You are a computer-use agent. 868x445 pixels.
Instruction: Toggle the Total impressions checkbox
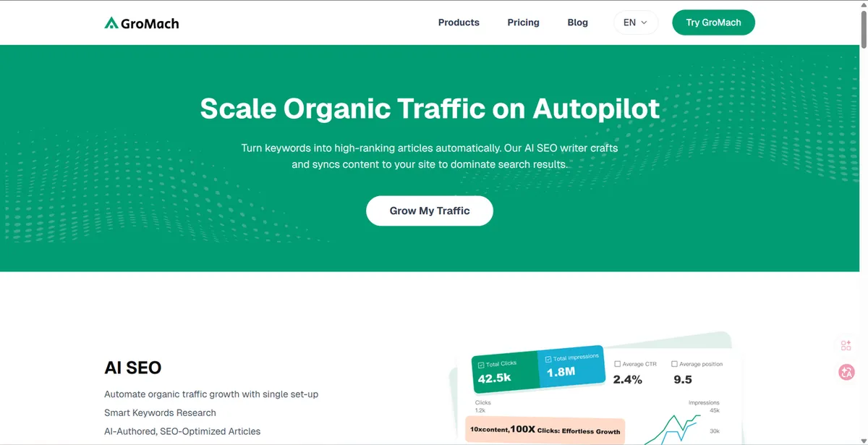coord(548,360)
